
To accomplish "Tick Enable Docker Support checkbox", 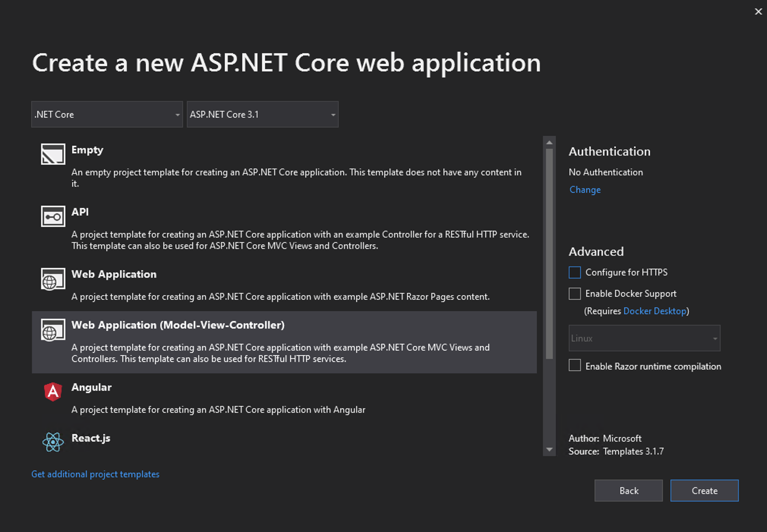I will point(574,294).
